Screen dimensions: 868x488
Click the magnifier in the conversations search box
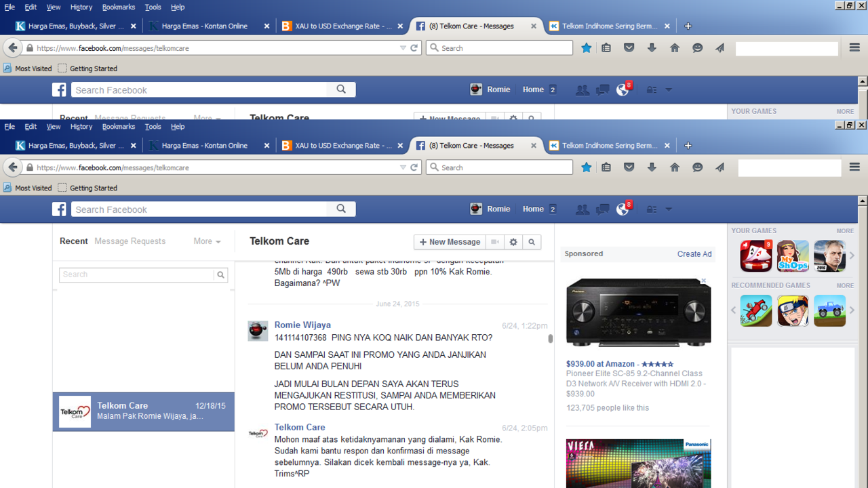(x=220, y=274)
